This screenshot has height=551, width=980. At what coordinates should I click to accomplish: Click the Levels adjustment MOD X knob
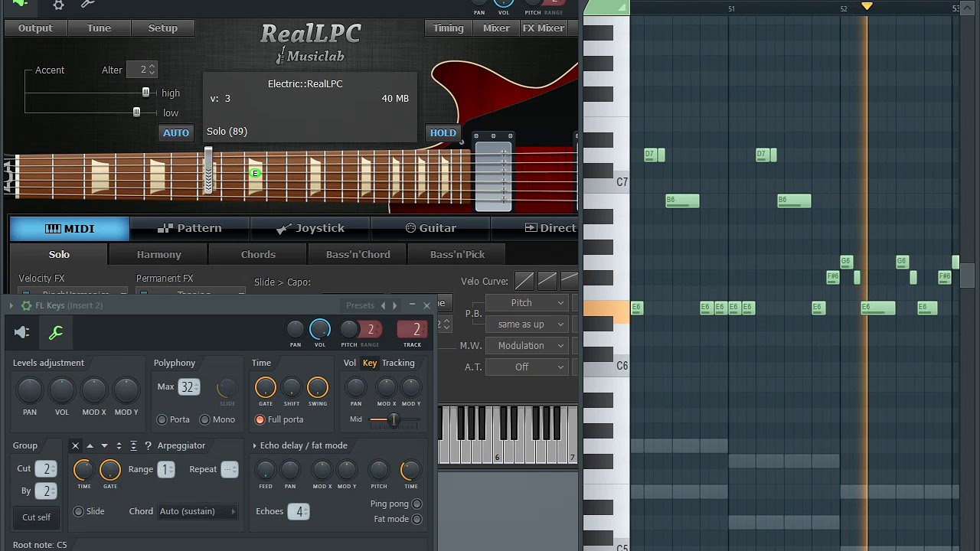[94, 391]
